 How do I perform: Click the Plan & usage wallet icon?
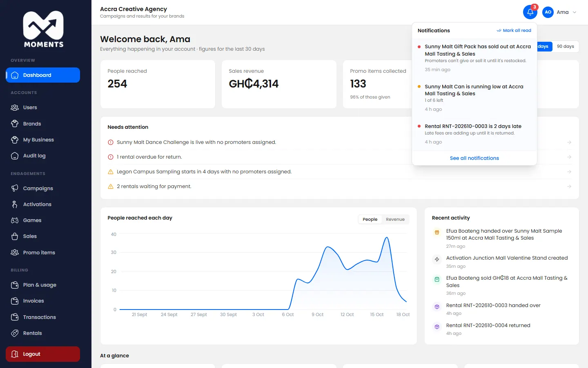click(x=15, y=285)
